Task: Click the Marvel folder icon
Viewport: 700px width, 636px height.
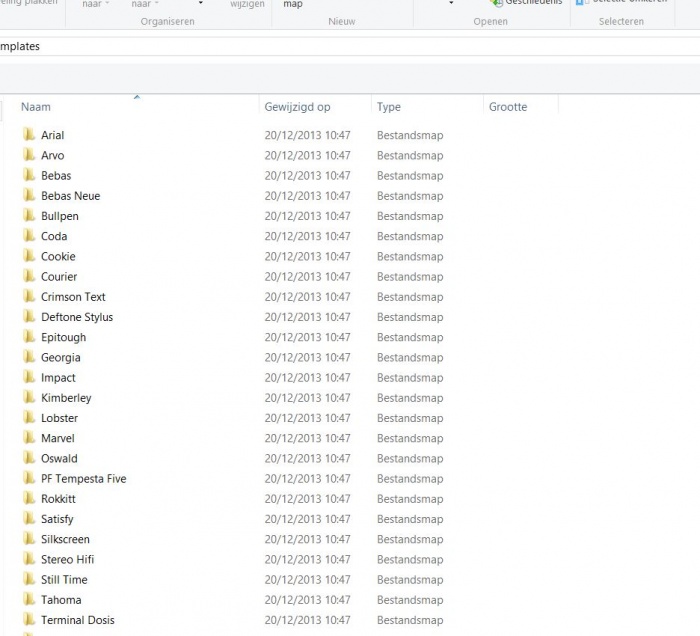Action: pos(29,437)
